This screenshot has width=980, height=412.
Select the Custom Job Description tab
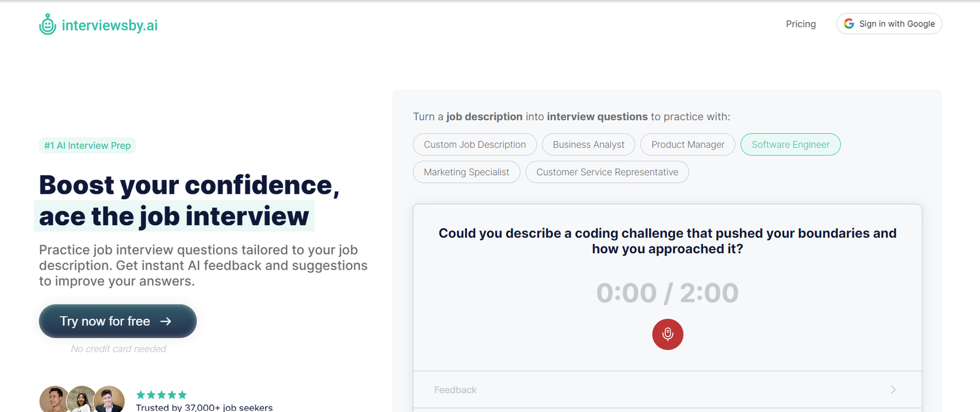pos(475,144)
